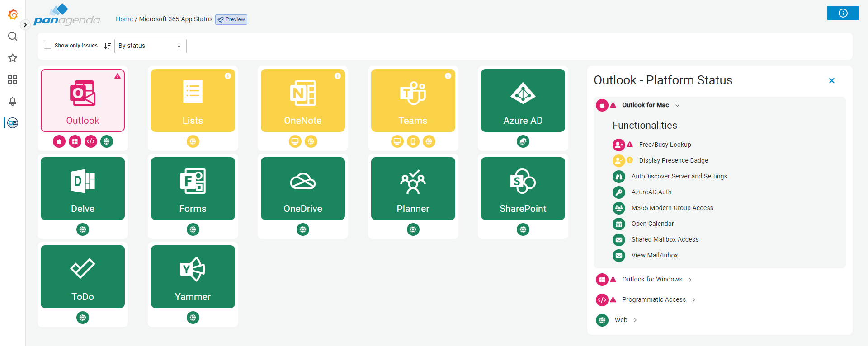
Task: Open the By status sort dropdown
Action: click(150, 46)
